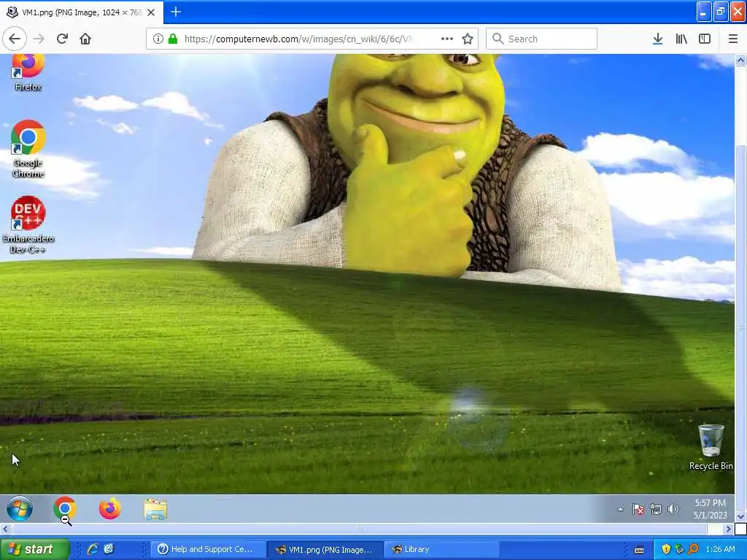This screenshot has width=747, height=560.
Task: Click the horizontal scrollbar thumb
Action: pos(360,529)
